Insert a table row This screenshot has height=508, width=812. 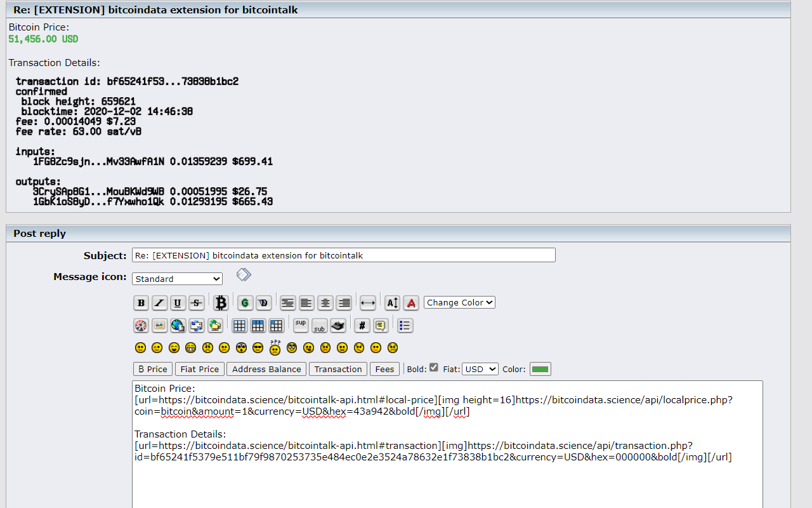258,326
